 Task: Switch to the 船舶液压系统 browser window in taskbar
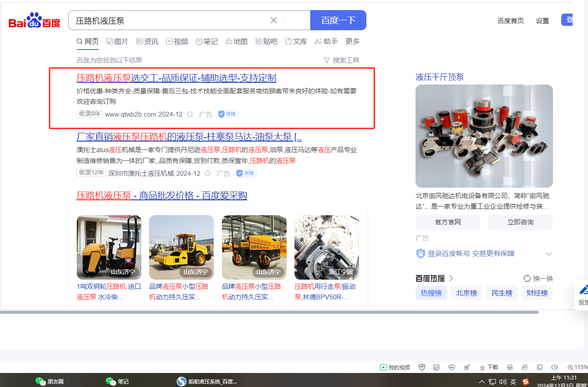tap(207, 381)
